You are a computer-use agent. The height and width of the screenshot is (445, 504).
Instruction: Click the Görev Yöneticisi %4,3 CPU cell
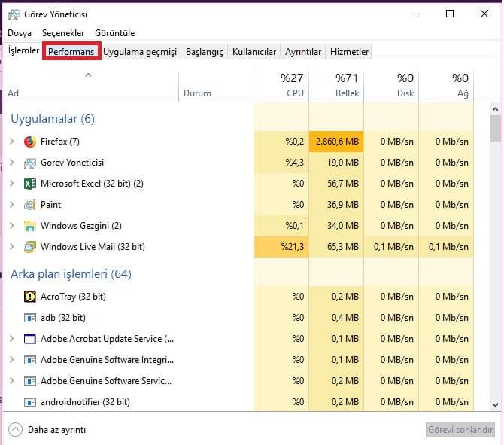pyautogui.click(x=281, y=163)
